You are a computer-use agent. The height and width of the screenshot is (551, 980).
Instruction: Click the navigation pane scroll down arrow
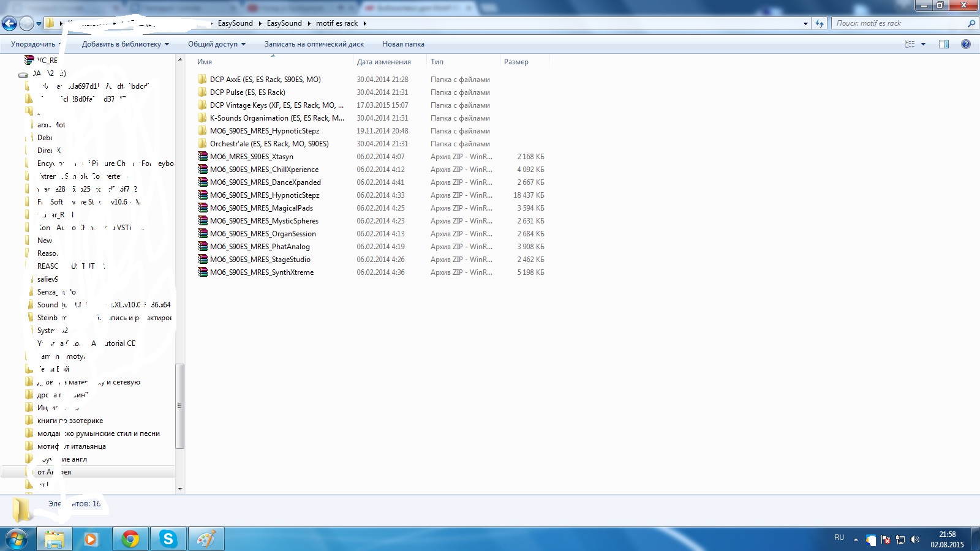pos(180,489)
